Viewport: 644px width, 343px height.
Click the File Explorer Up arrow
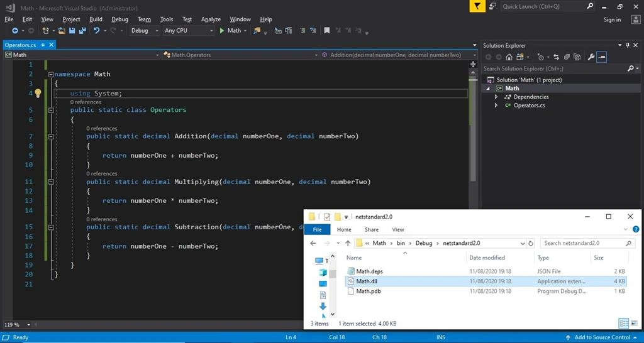(x=348, y=243)
